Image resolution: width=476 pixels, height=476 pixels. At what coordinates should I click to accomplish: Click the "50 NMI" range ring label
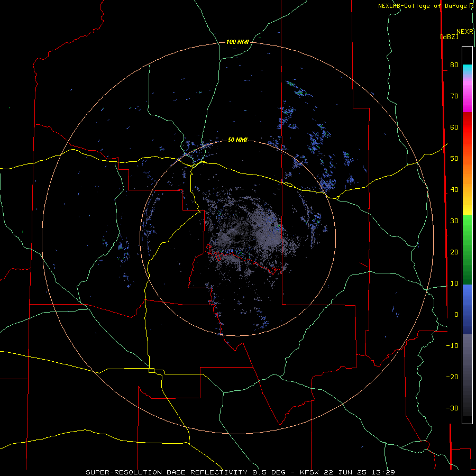click(237, 140)
